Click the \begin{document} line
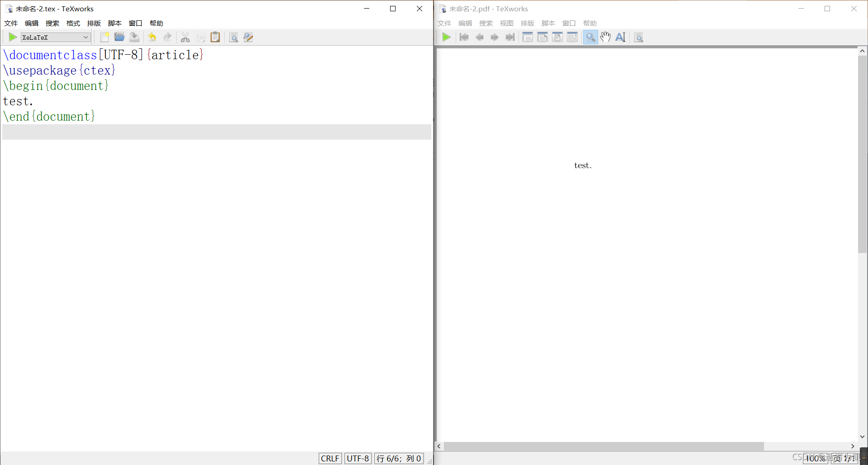Image resolution: width=868 pixels, height=465 pixels. 56,86
